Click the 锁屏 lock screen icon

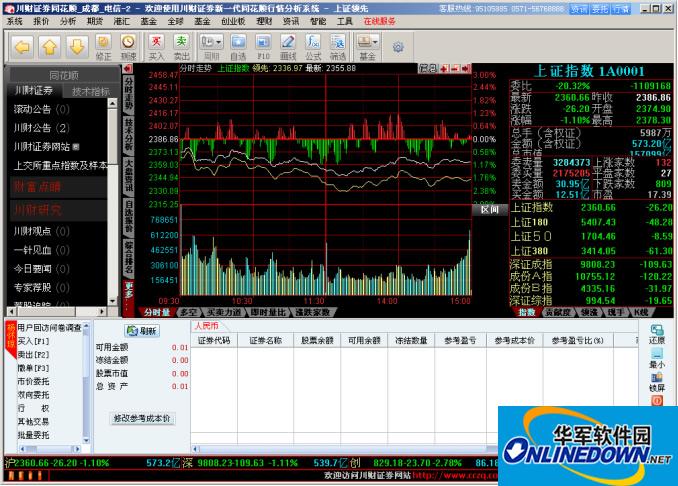pos(656,382)
